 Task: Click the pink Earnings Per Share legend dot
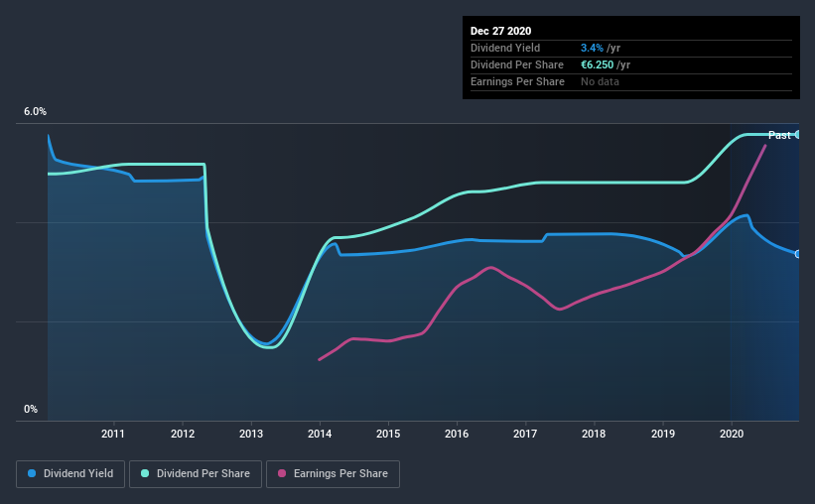pos(282,473)
